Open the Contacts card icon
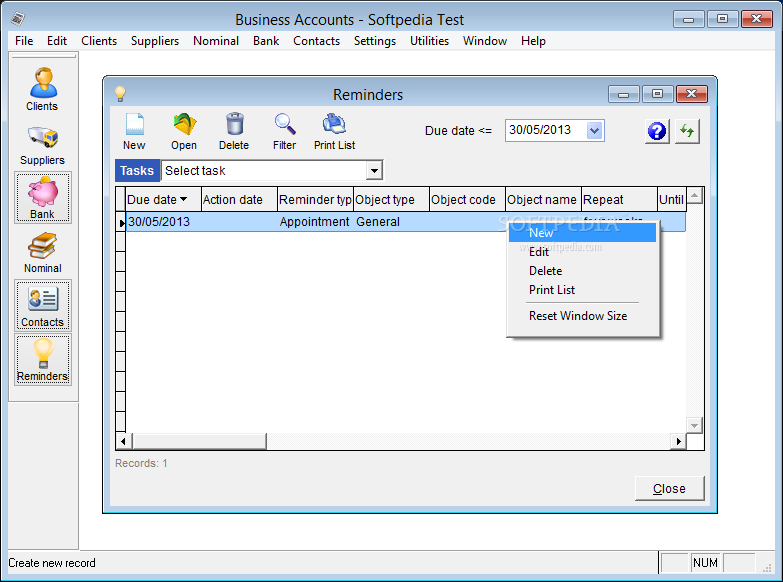This screenshot has height=582, width=783. pyautogui.click(x=42, y=305)
